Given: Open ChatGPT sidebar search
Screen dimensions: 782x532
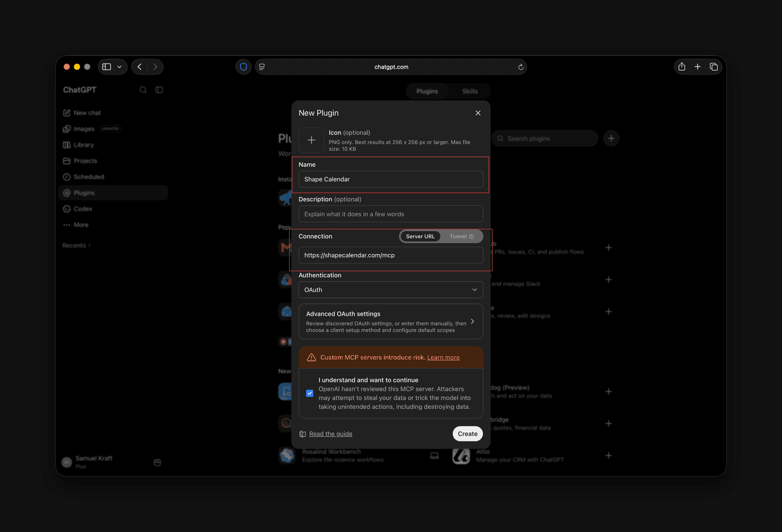Looking at the screenshot, I should click(x=143, y=90).
